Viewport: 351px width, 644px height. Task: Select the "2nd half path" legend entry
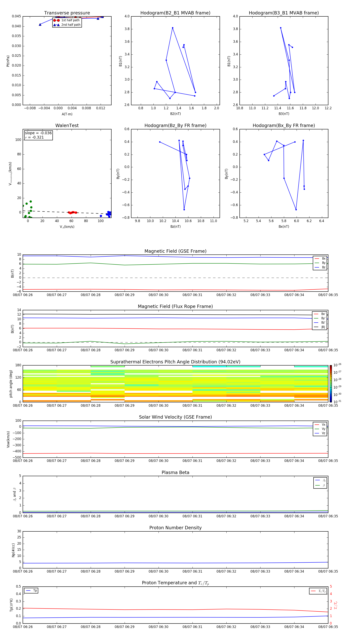click(x=67, y=25)
